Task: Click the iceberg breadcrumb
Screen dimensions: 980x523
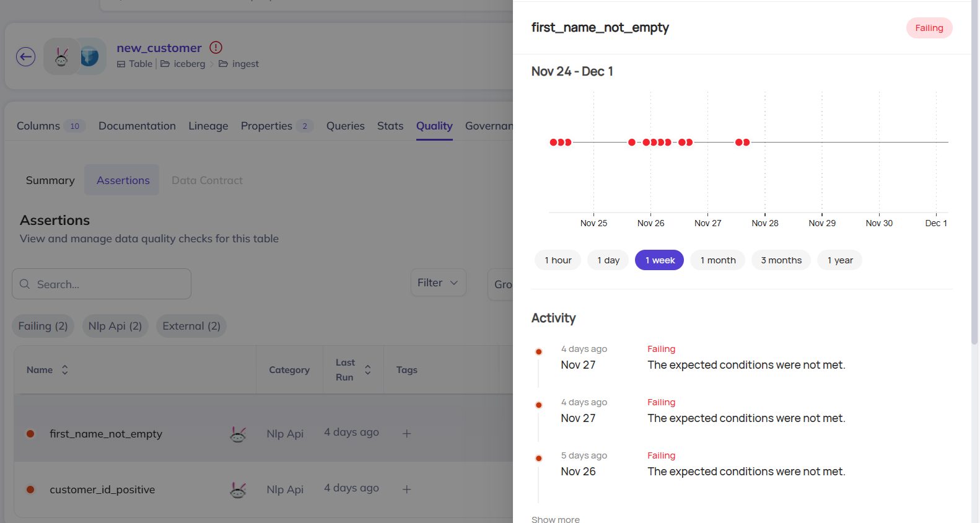Action: pos(190,64)
